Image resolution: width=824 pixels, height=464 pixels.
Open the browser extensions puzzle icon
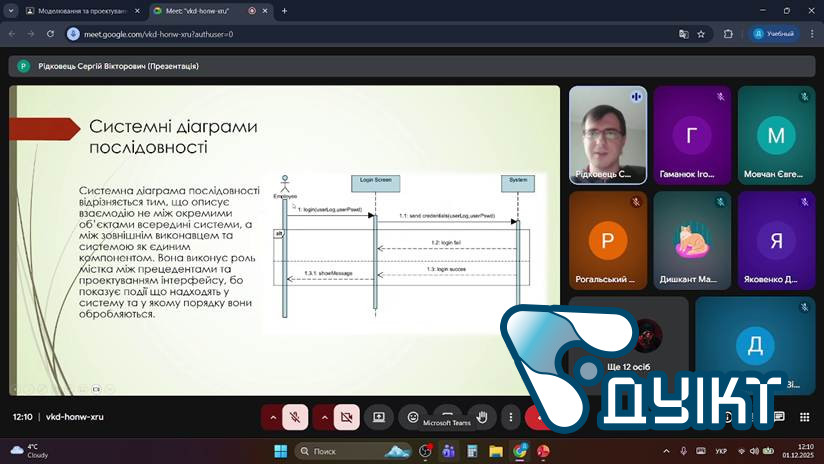727,34
